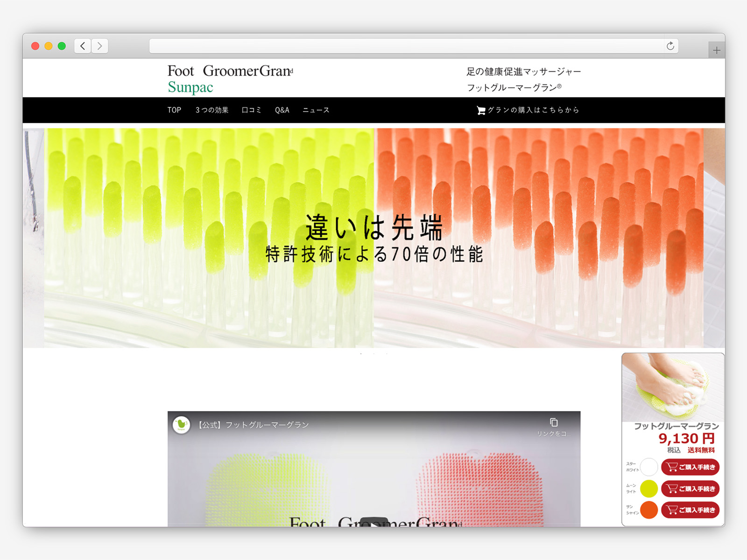747x560 pixels.
Task: Go back with the browser back arrow
Action: point(83,46)
